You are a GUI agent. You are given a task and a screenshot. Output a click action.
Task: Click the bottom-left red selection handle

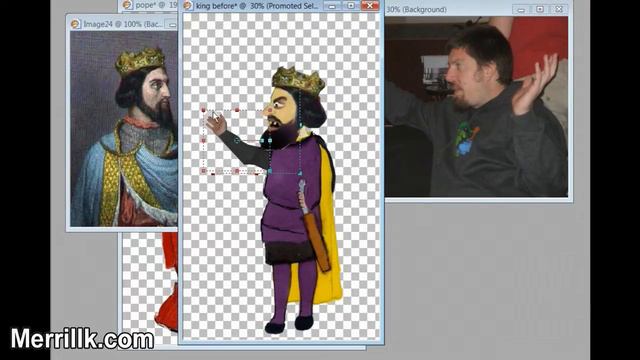[203, 171]
